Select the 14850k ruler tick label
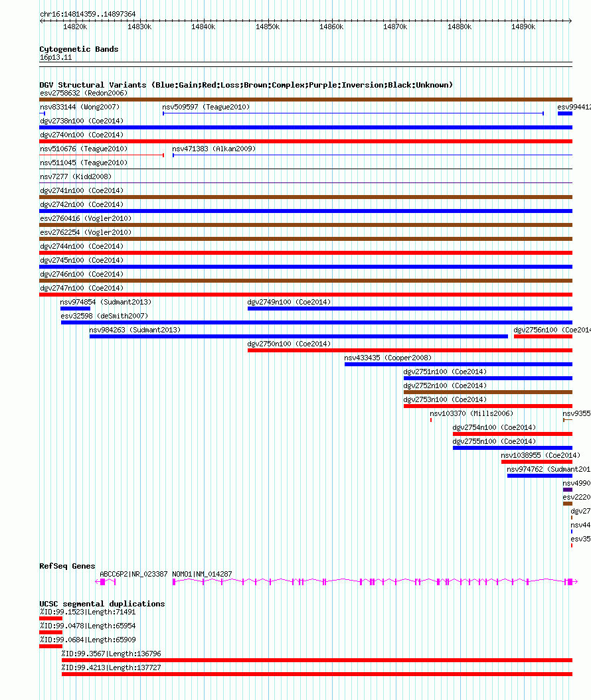 [268, 27]
